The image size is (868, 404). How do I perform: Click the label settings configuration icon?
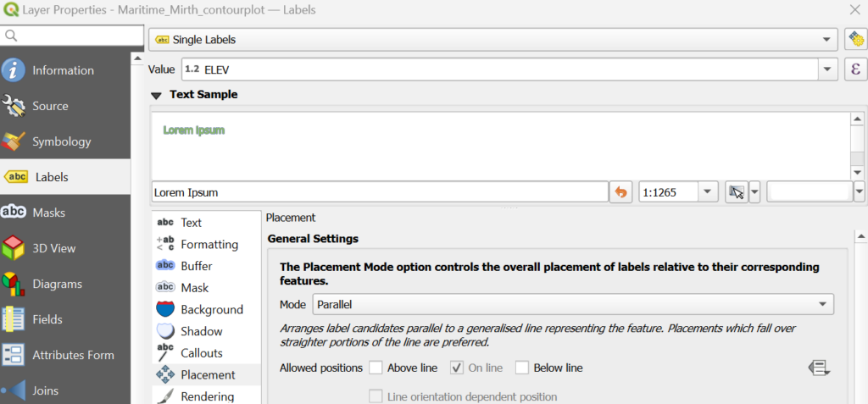(x=854, y=39)
